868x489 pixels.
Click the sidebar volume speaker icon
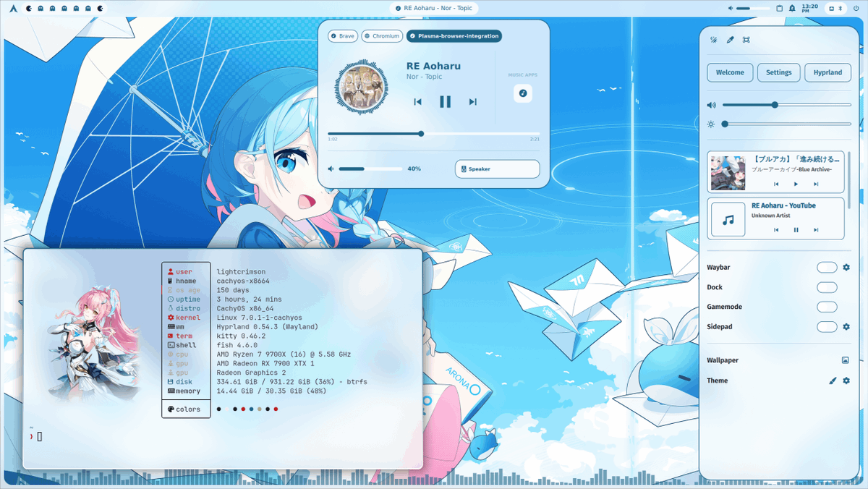[x=712, y=105]
